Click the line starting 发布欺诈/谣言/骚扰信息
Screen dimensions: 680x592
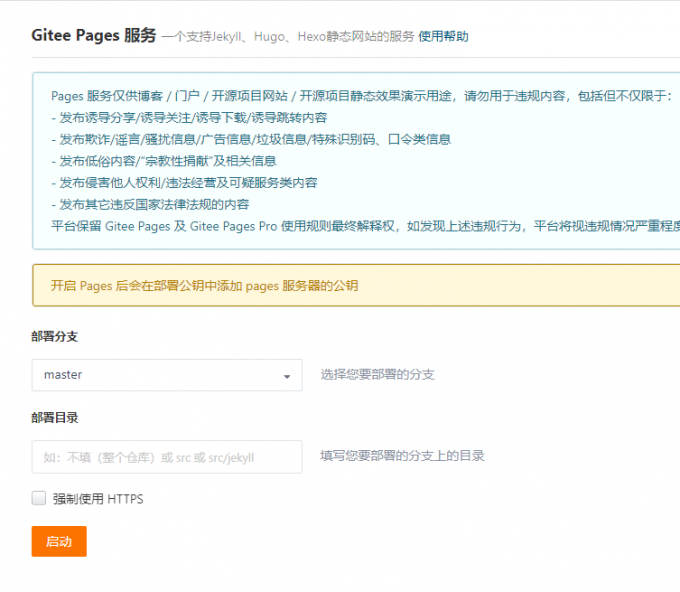point(251,139)
